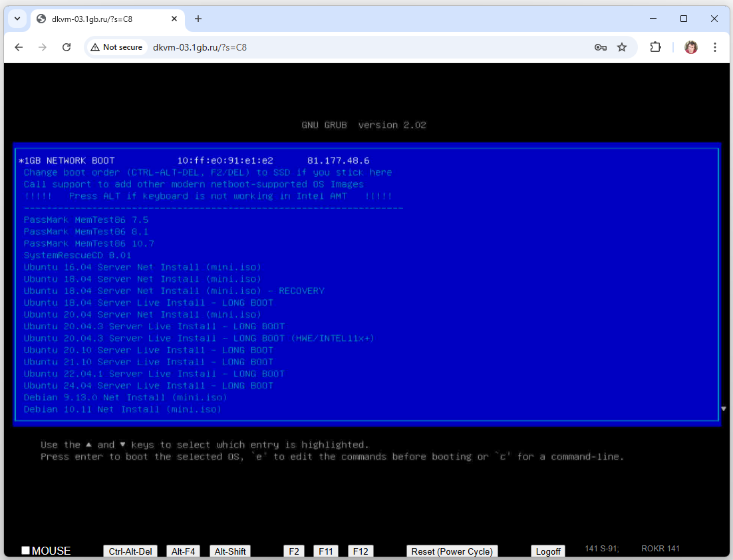Screen dimensions: 733x560
Task: Click the Logoff button
Action: pos(548,551)
